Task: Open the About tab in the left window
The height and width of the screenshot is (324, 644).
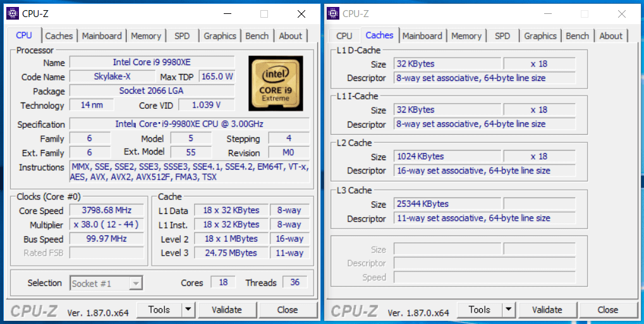Action: tap(291, 36)
